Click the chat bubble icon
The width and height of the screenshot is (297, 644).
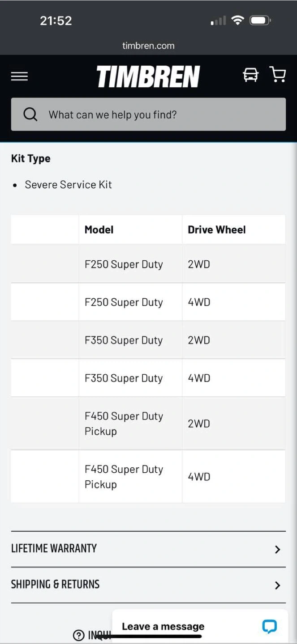pyautogui.click(x=269, y=626)
